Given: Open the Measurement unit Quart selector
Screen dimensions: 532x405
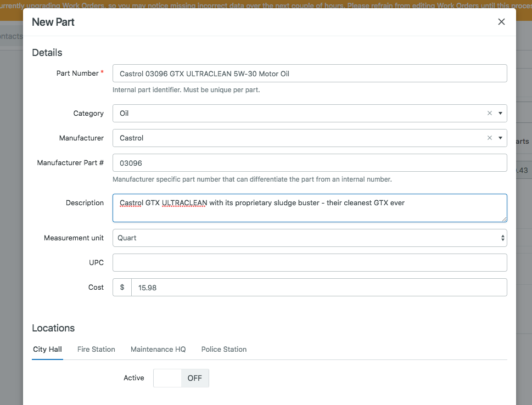Looking at the screenshot, I should point(310,238).
